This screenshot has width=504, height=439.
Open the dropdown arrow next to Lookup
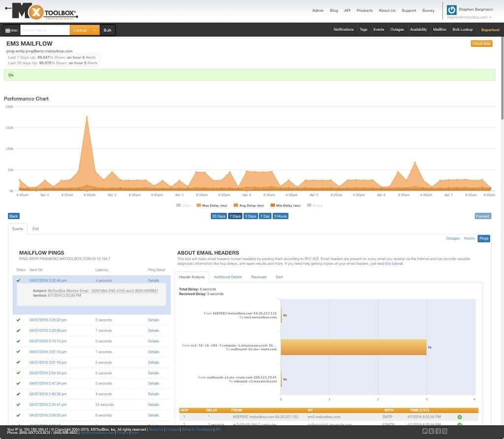coord(95,30)
